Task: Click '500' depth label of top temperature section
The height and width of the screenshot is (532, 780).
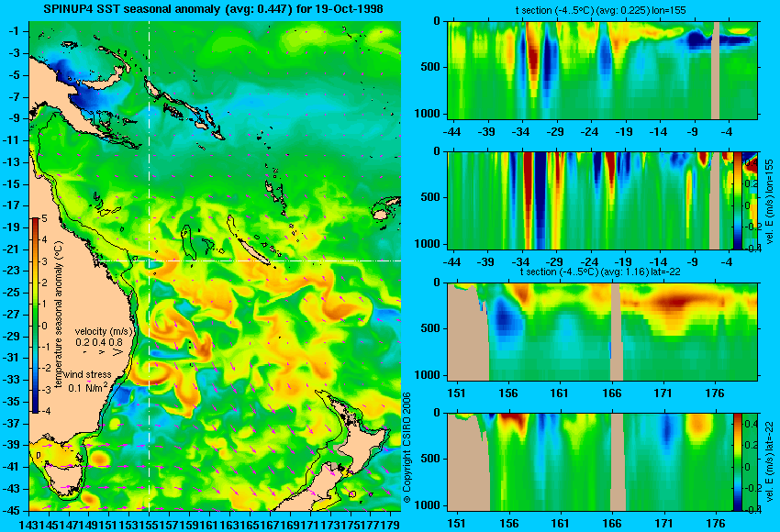Action: pos(430,67)
